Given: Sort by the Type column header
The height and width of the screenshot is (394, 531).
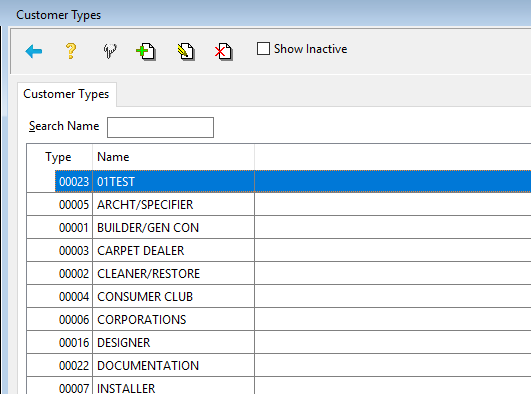Looking at the screenshot, I should click(59, 157).
